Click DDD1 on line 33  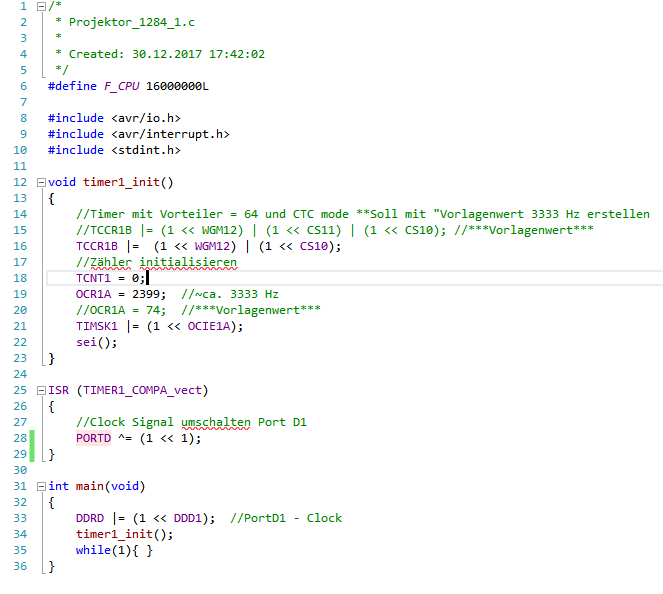pyautogui.click(x=188, y=519)
